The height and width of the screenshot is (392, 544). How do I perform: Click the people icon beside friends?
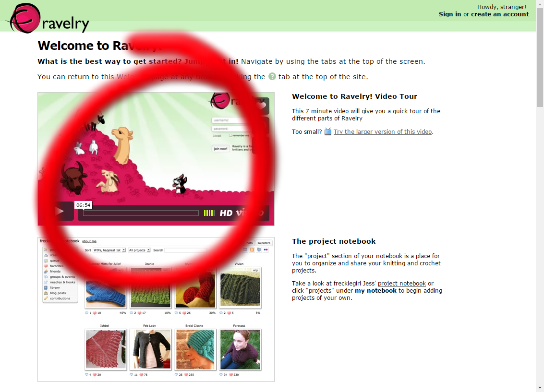coord(46,272)
